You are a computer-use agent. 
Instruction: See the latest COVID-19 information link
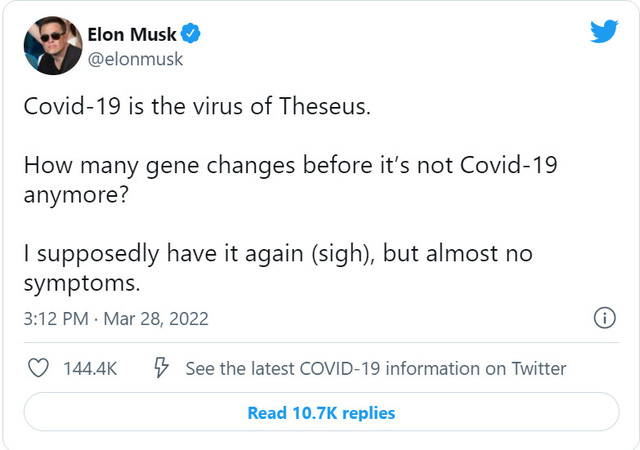click(376, 368)
